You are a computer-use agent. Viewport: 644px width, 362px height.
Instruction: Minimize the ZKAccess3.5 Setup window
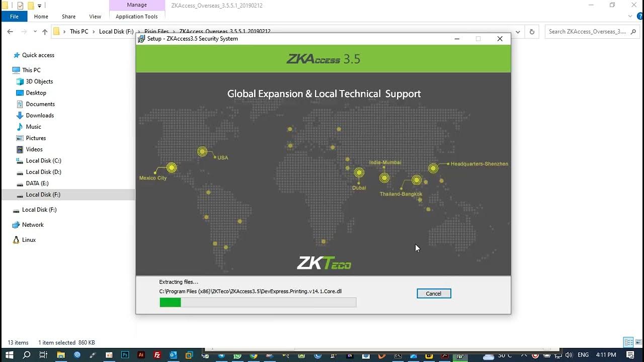click(457, 39)
